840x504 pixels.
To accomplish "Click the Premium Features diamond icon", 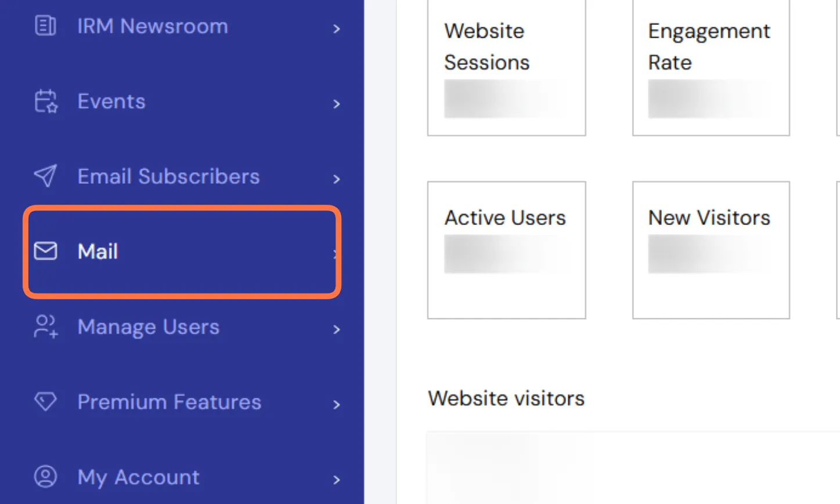I will tap(45, 401).
